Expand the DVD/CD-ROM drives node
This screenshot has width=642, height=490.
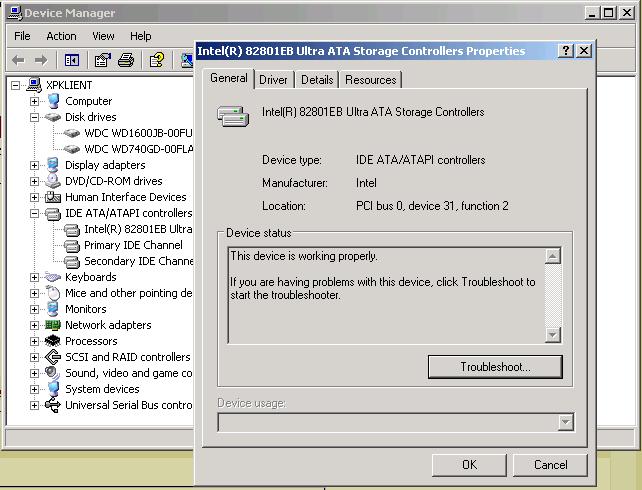pyautogui.click(x=34, y=181)
